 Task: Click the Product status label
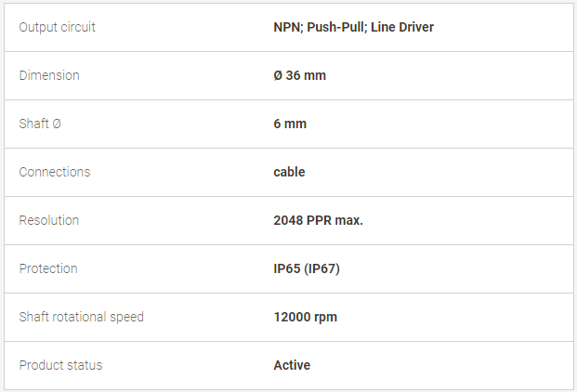[x=60, y=365]
